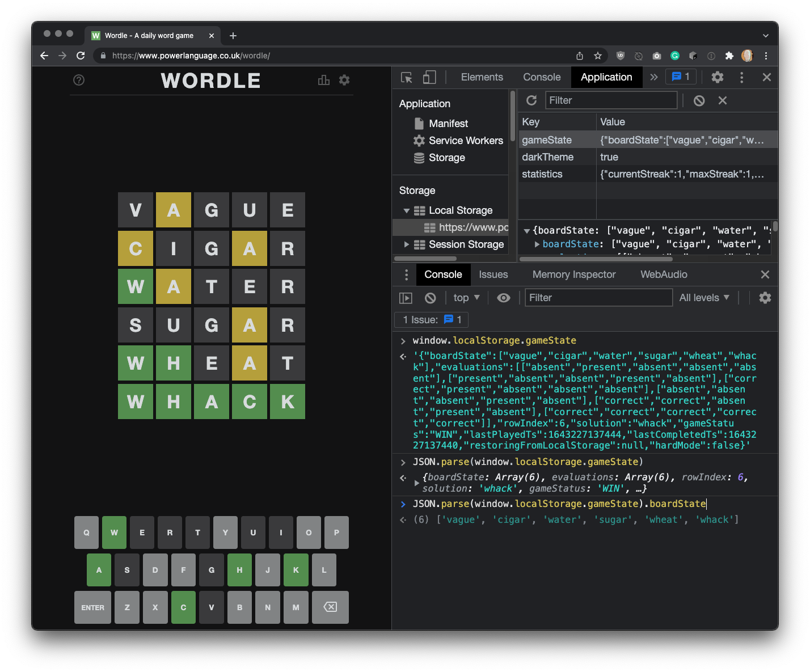The image size is (810, 672).
Task: Open the top JavaScript context dropdown
Action: pos(466,298)
